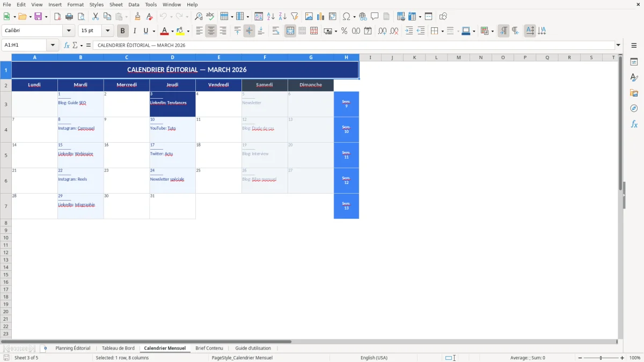Open the font size dropdown
The height and width of the screenshot is (362, 644).
coord(107,31)
